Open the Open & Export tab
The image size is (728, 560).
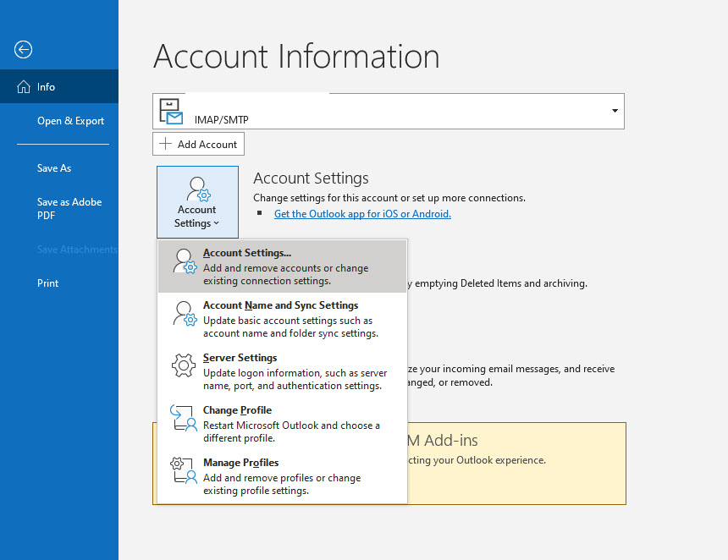(59, 121)
